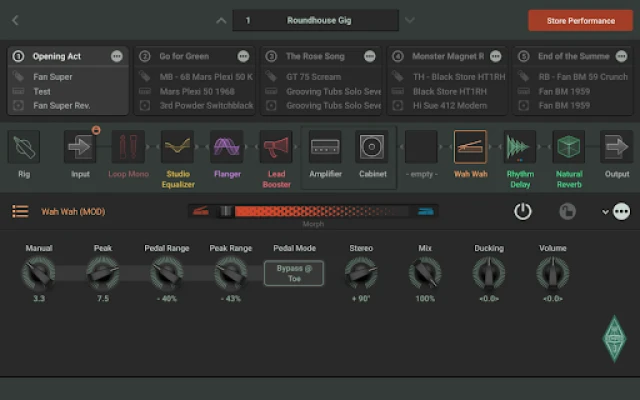Image resolution: width=640 pixels, height=400 pixels.
Task: Click the Peak knob
Action: (103, 273)
